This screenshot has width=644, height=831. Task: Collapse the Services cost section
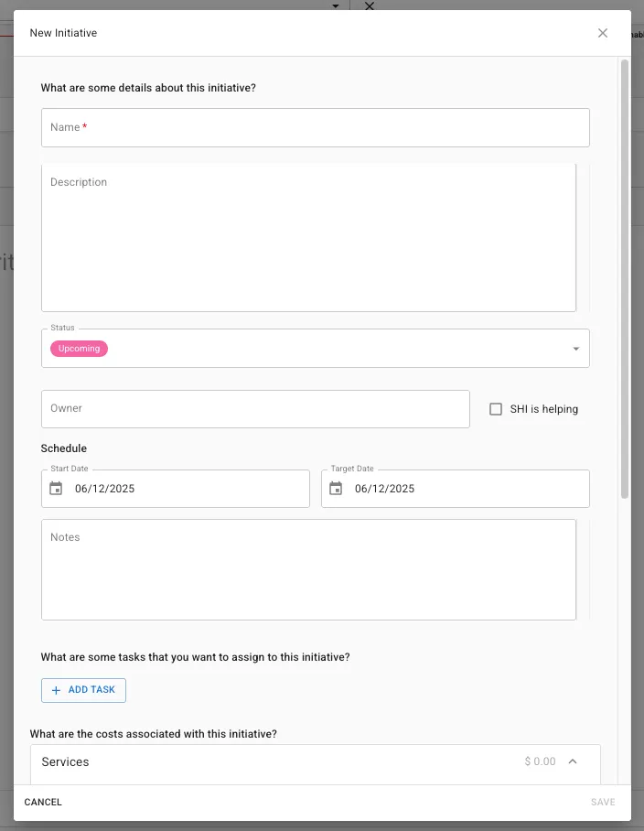click(x=573, y=761)
